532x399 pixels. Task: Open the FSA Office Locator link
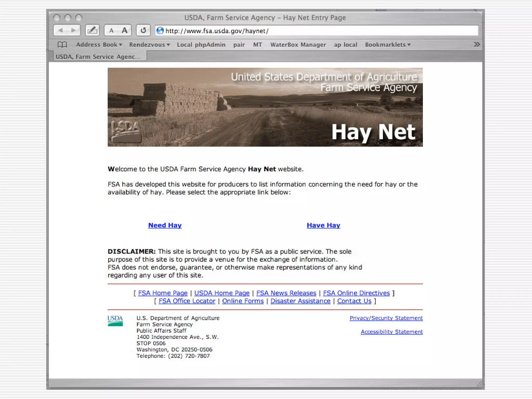(187, 301)
